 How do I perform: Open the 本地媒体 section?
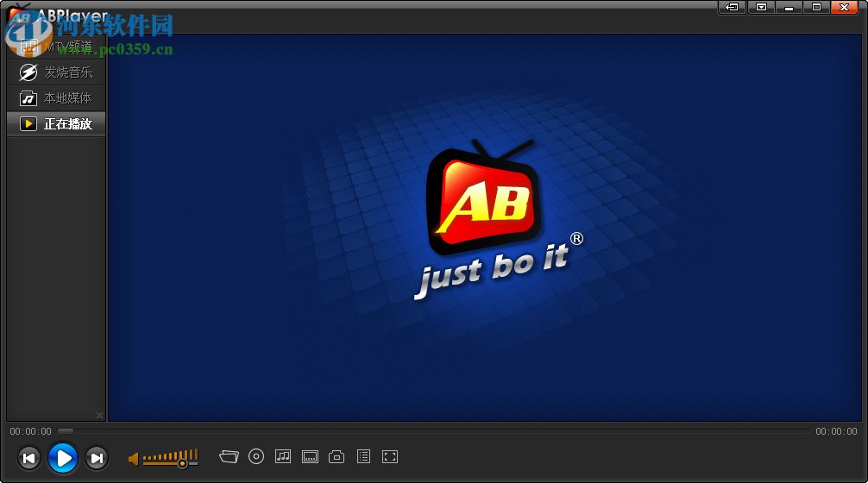click(x=56, y=98)
